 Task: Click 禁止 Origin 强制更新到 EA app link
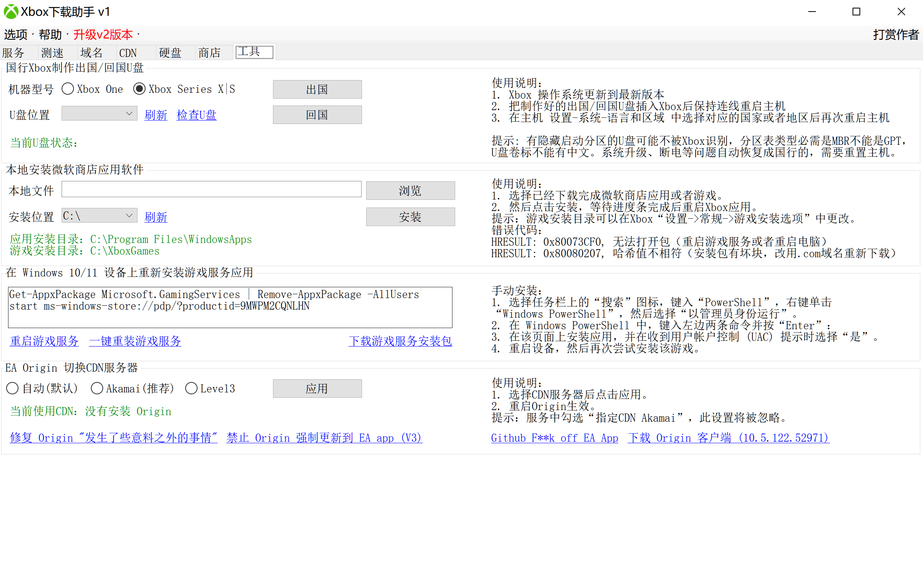(325, 438)
